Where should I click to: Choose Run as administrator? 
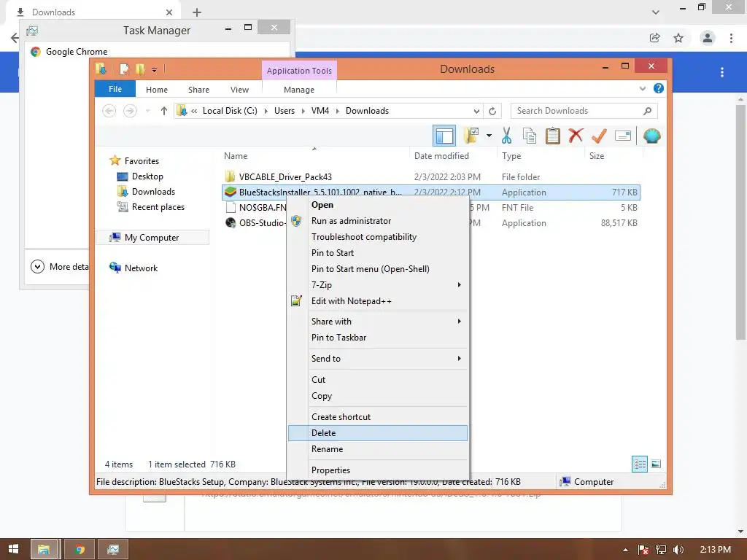click(378, 221)
